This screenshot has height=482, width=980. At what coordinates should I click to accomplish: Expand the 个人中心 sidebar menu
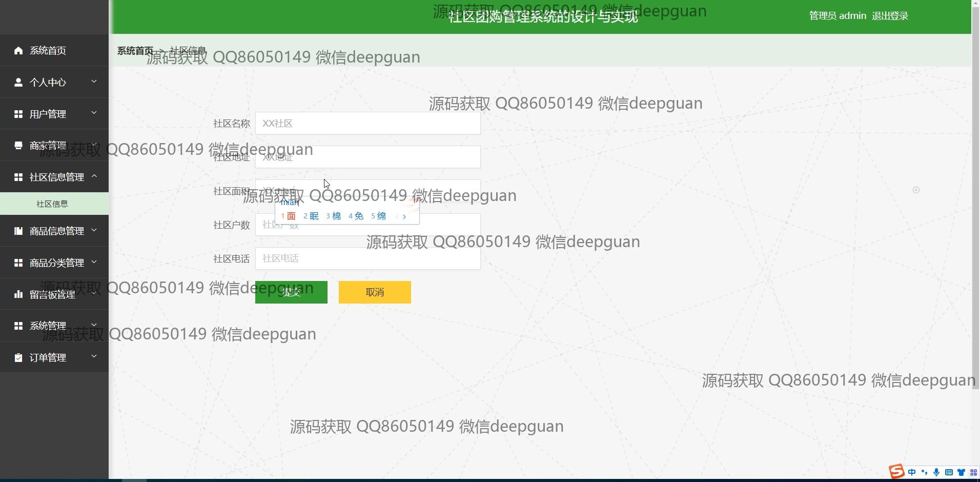(x=54, y=82)
